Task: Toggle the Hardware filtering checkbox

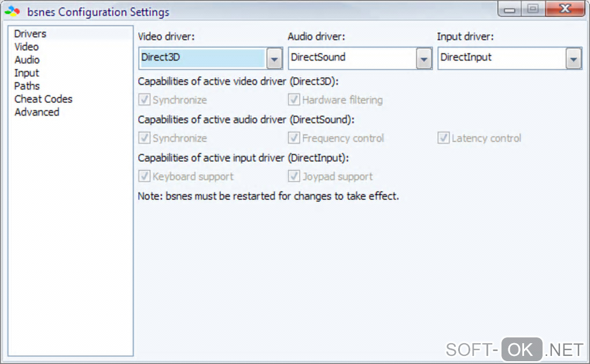Action: click(x=294, y=100)
